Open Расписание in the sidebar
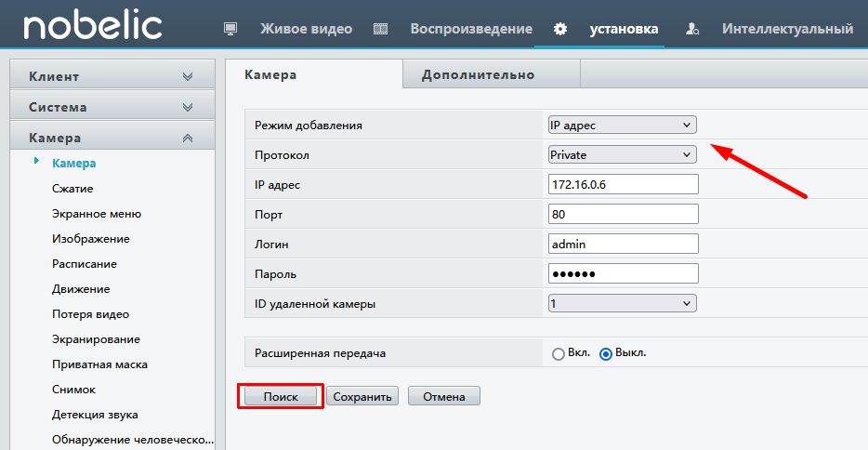This screenshot has width=868, height=450. (x=85, y=264)
